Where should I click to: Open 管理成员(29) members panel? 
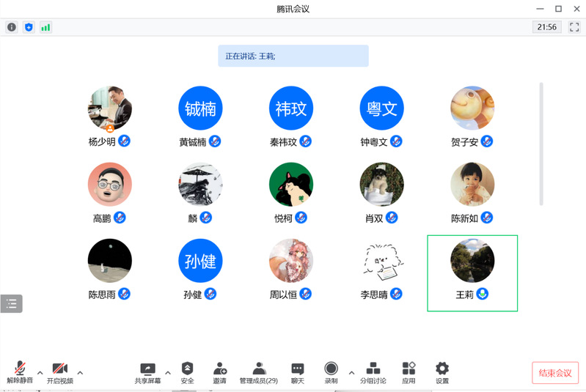[x=258, y=369]
